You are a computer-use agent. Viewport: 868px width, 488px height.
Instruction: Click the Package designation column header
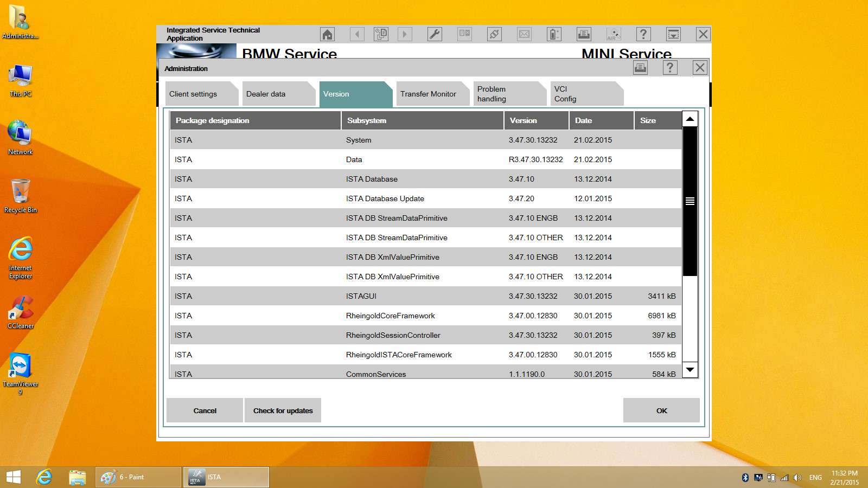[x=256, y=120]
